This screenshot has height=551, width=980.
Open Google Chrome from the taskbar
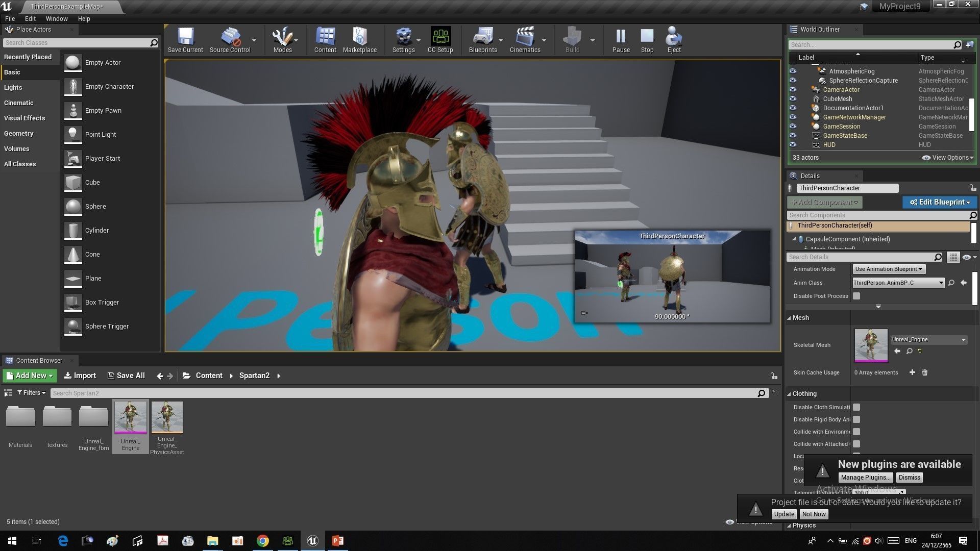[262, 541]
